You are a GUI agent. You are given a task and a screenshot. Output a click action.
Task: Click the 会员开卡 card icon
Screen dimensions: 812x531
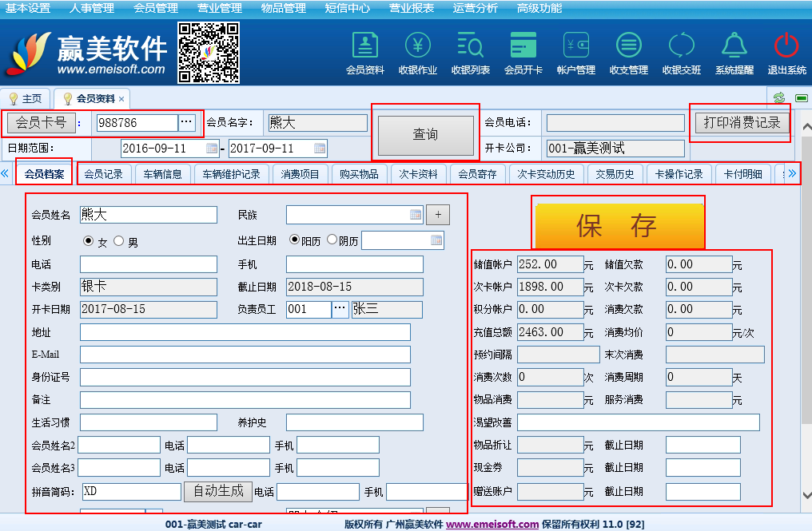click(x=523, y=45)
